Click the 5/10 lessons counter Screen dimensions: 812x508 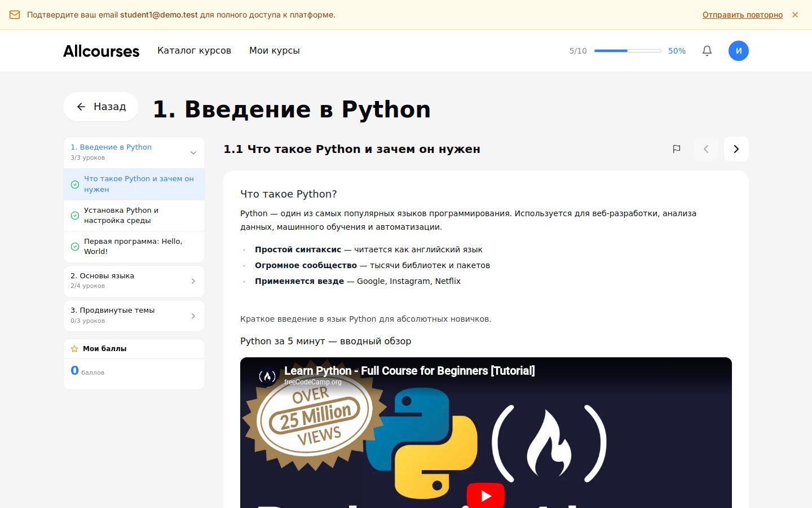click(x=578, y=51)
